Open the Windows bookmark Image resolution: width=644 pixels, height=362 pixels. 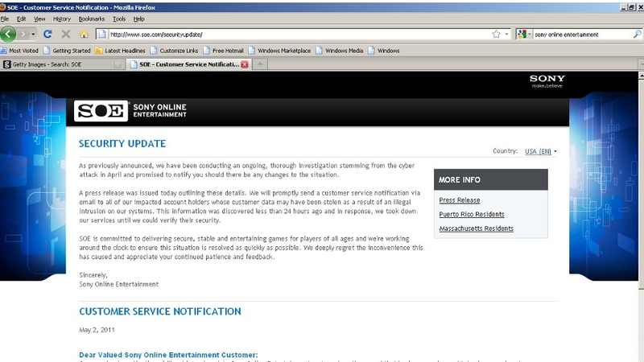[384, 51]
